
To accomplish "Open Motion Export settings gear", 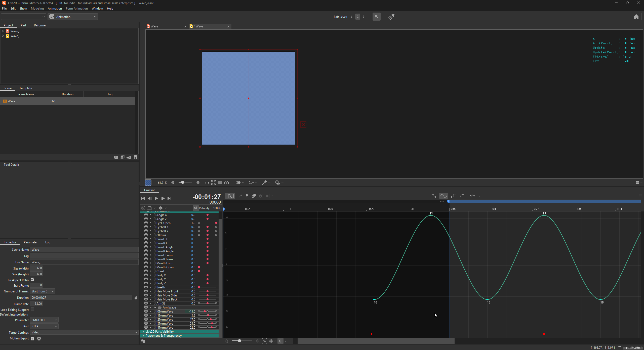I will point(39,339).
